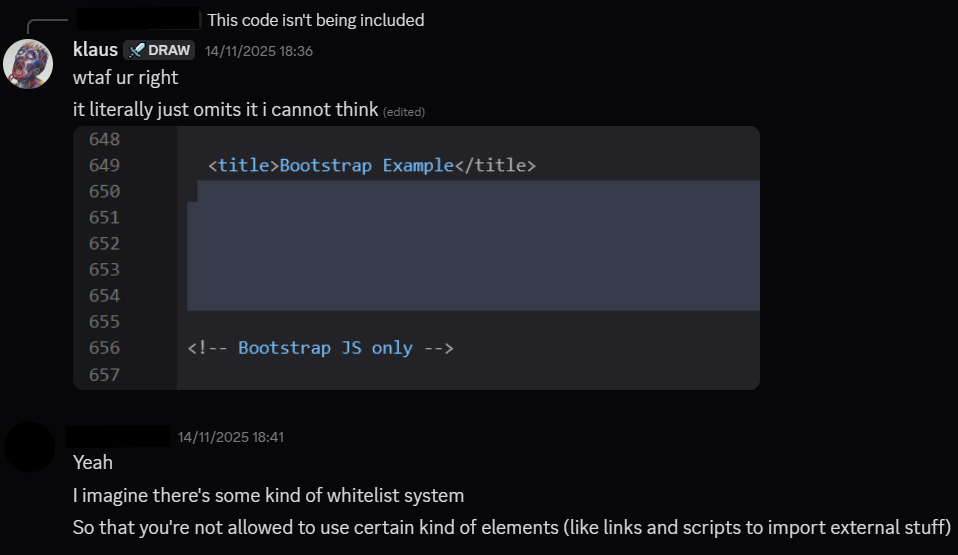The image size is (958, 555).
Task: Click redacted username of the second message author
Action: pyautogui.click(x=118, y=436)
